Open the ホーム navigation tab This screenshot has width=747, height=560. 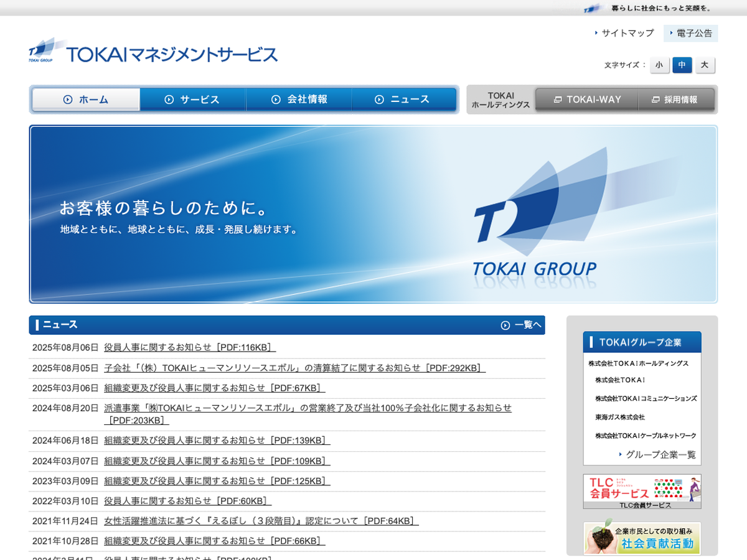86,100
